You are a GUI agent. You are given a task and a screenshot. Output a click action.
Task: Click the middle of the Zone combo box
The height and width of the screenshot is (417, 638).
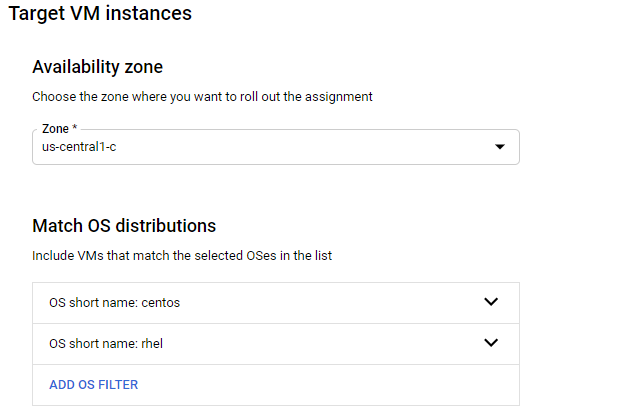coord(275,147)
